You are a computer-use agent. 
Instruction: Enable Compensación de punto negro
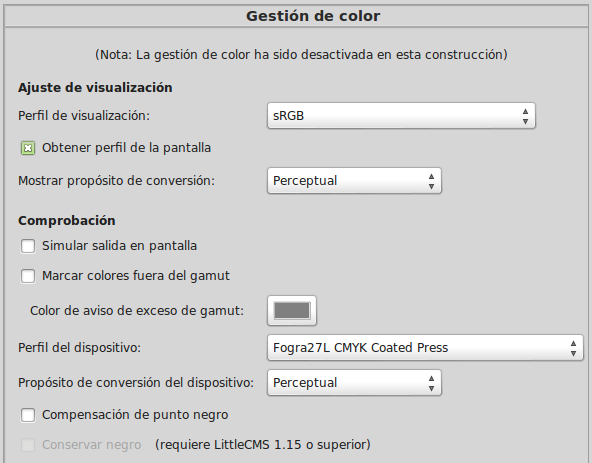(28, 415)
